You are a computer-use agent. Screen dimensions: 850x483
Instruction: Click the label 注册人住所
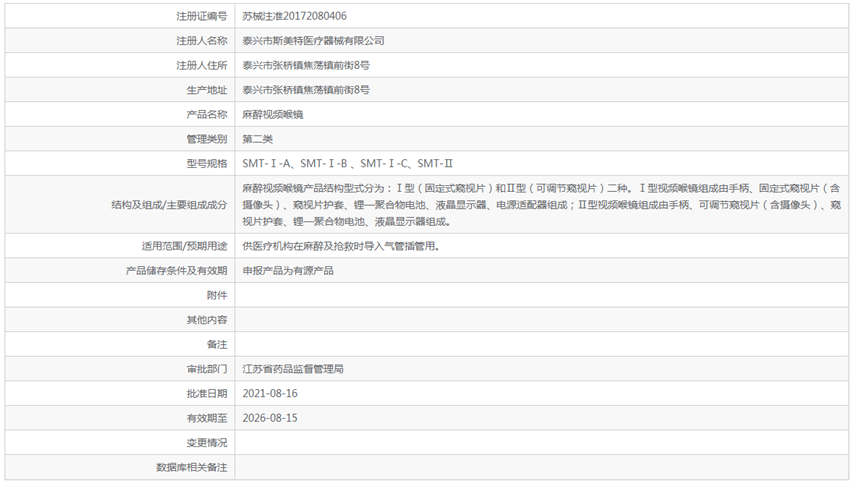[x=202, y=66]
